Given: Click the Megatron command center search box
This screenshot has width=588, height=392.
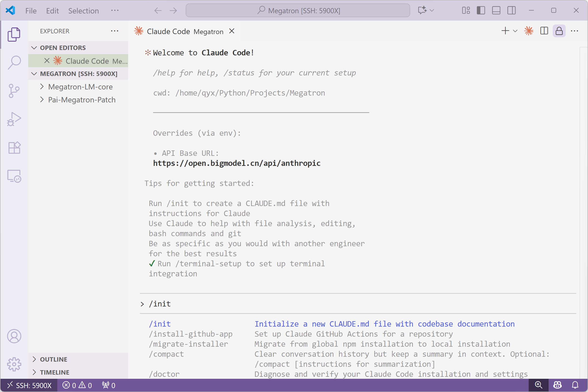Looking at the screenshot, I should (298, 11).
